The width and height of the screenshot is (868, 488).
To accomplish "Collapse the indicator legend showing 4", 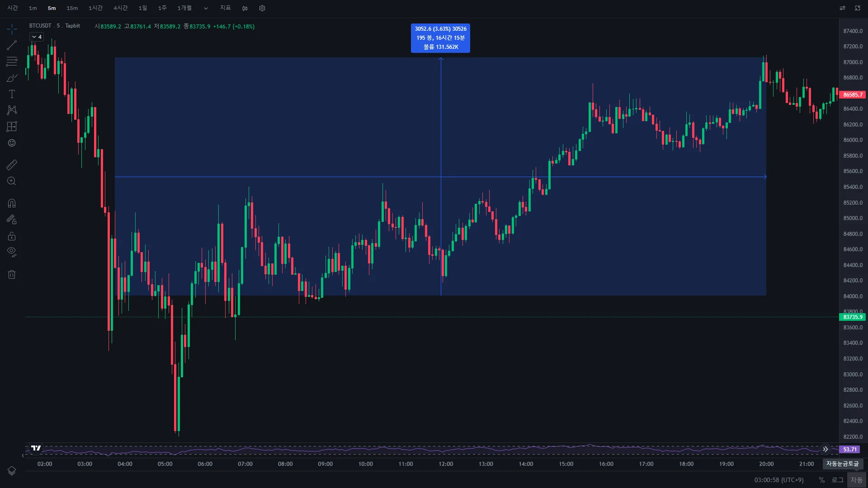I will [x=37, y=37].
